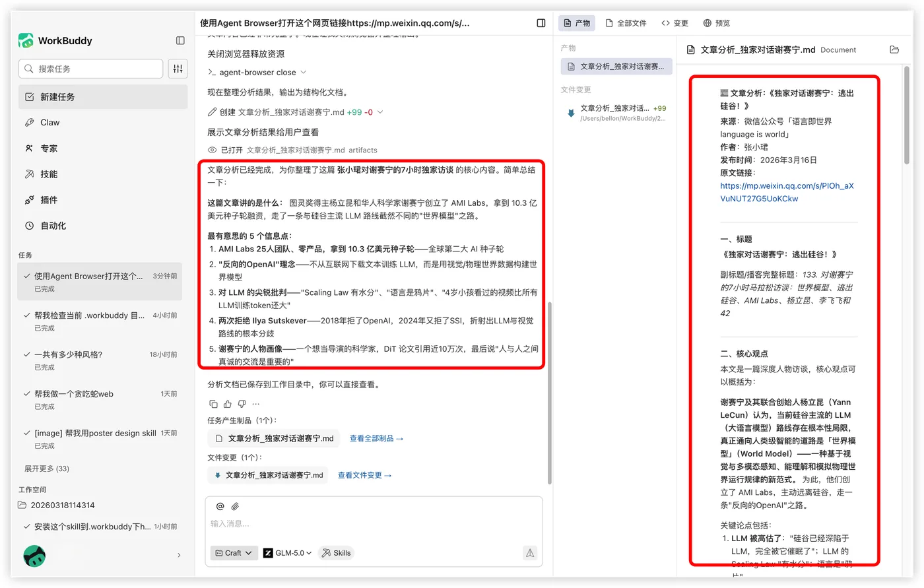The width and height of the screenshot is (924, 588).
Task: Collapse the WorkBuddy left sidebar
Action: 180,40
